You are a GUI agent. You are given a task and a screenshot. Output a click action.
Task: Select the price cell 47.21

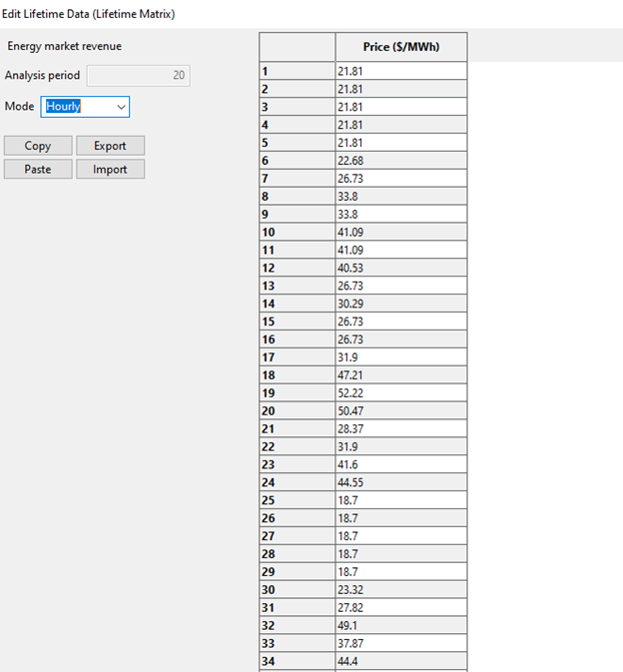pyautogui.click(x=400, y=375)
